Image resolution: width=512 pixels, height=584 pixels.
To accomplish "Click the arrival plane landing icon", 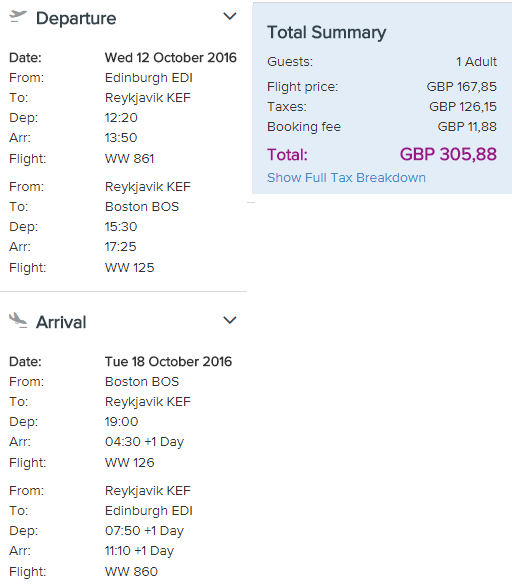I will tap(18, 321).
